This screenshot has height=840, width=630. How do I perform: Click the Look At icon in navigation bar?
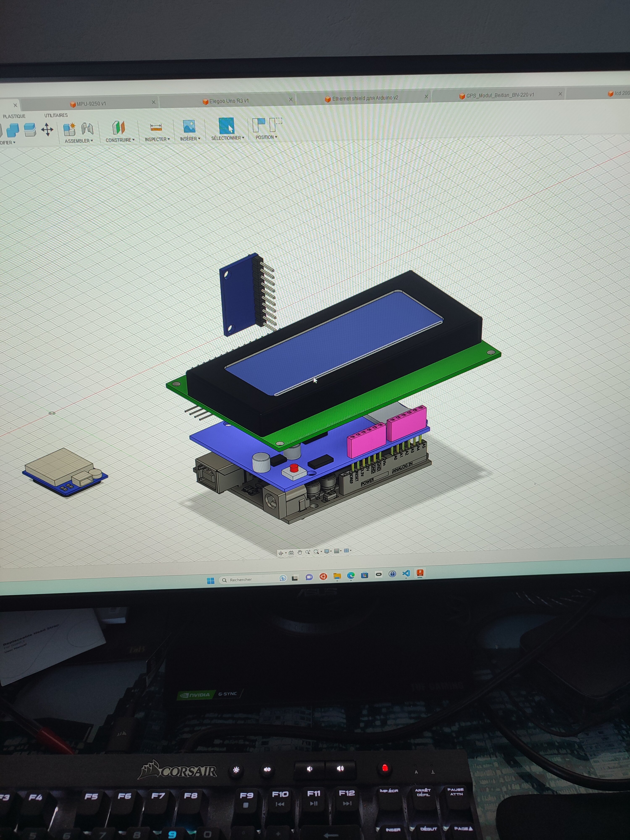pos(291,553)
